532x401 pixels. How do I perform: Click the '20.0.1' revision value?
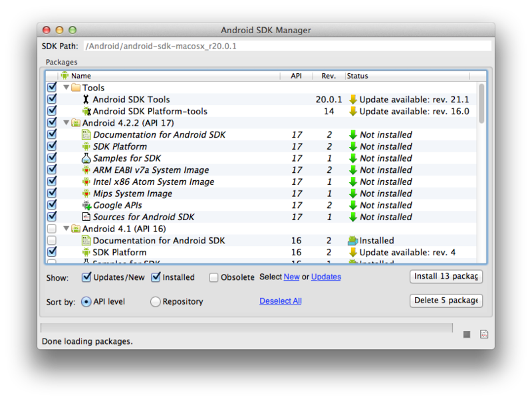(x=329, y=99)
